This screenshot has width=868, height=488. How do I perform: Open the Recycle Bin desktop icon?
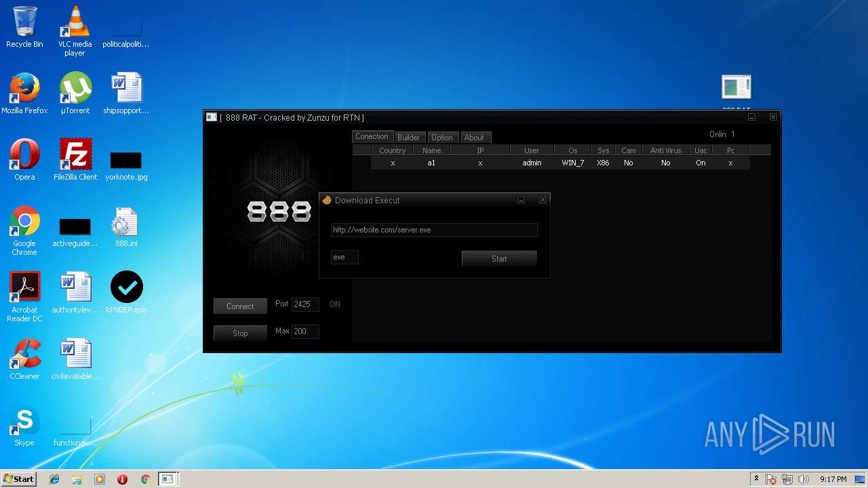point(24,27)
